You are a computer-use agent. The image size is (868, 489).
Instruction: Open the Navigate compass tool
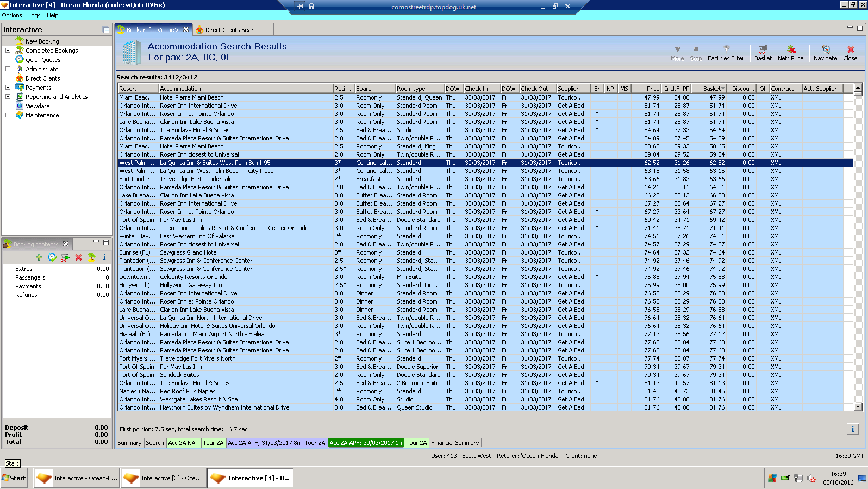[x=825, y=53]
